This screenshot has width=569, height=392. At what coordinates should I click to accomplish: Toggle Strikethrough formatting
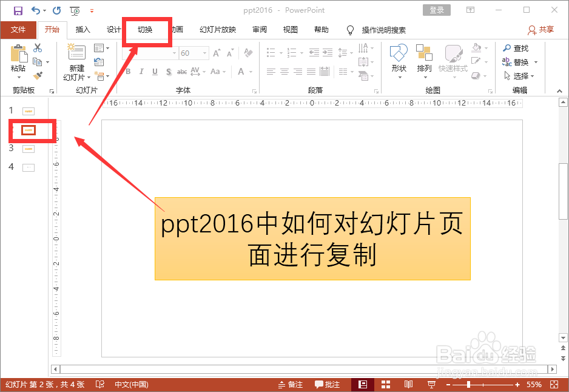[182, 72]
